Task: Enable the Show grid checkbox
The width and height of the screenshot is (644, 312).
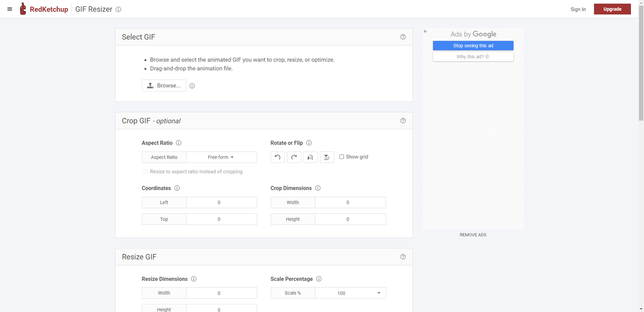Action: click(342, 157)
